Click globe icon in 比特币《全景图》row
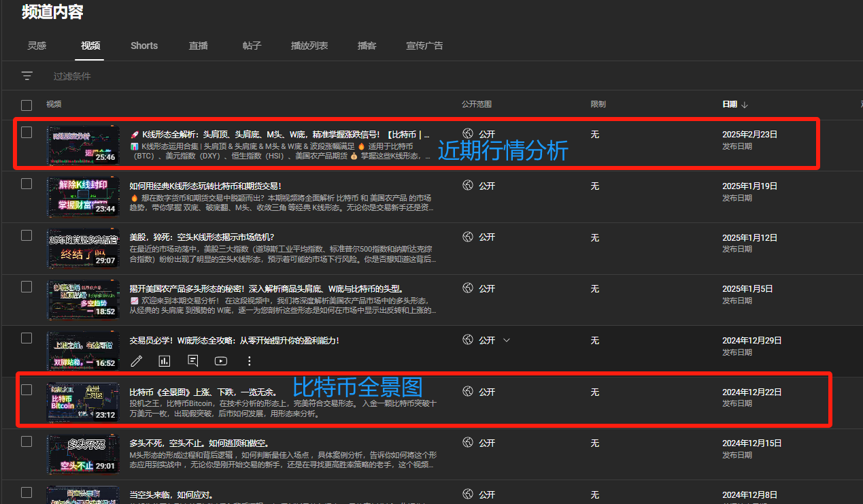Viewport: 863px width, 504px height. tap(467, 391)
